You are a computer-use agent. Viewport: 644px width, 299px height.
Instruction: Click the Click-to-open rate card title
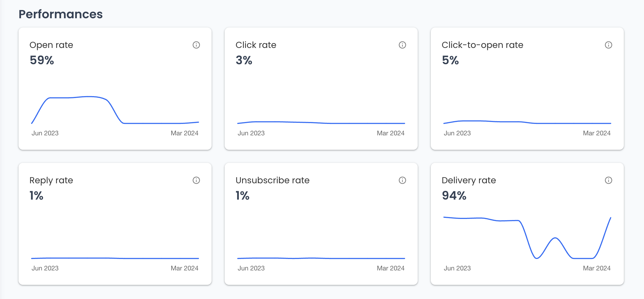(x=482, y=45)
